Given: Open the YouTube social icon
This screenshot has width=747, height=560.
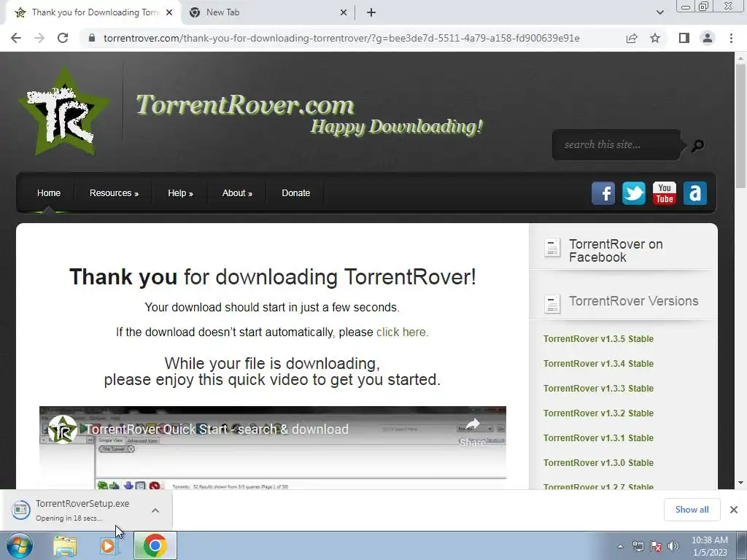Looking at the screenshot, I should pyautogui.click(x=664, y=193).
